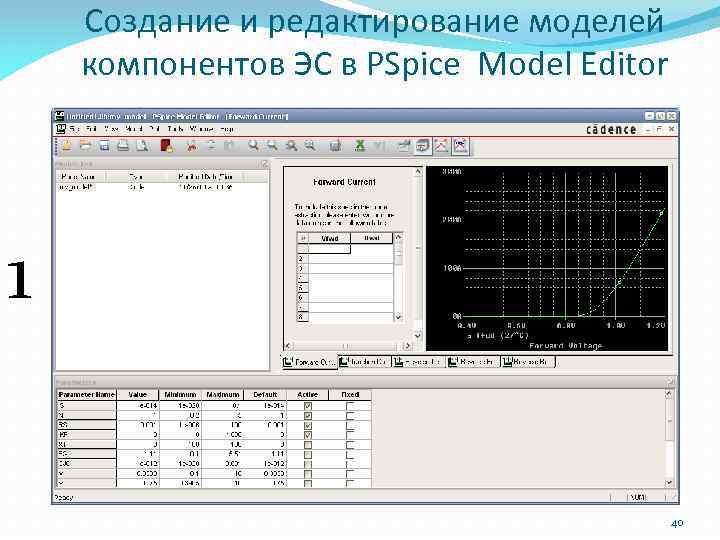Click the RS parameter Maximum cell
The height and width of the screenshot is (540, 720).
click(223, 426)
